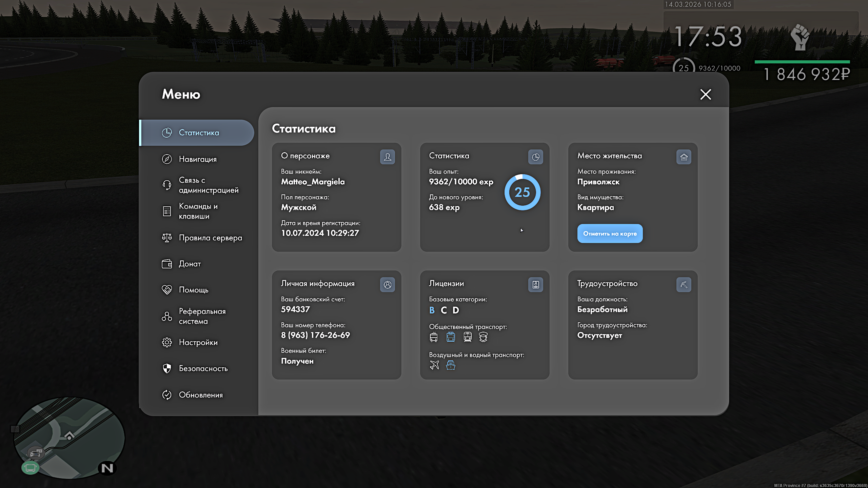Click the blue trolleybus license icon

pos(450,337)
